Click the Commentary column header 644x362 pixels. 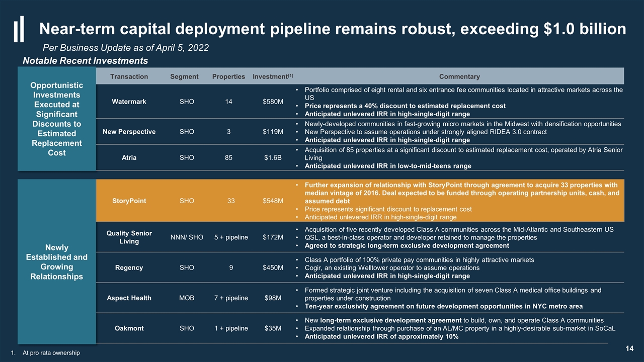(x=459, y=76)
